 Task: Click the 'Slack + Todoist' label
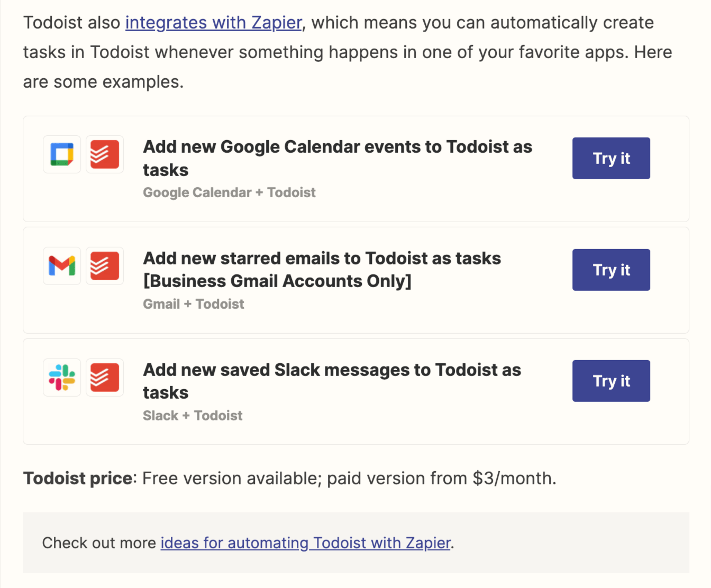click(193, 416)
